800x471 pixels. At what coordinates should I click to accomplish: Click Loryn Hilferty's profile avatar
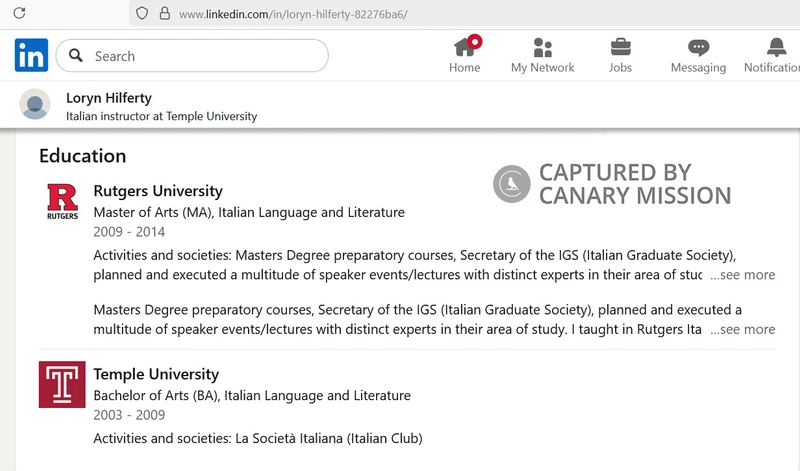[x=35, y=104]
